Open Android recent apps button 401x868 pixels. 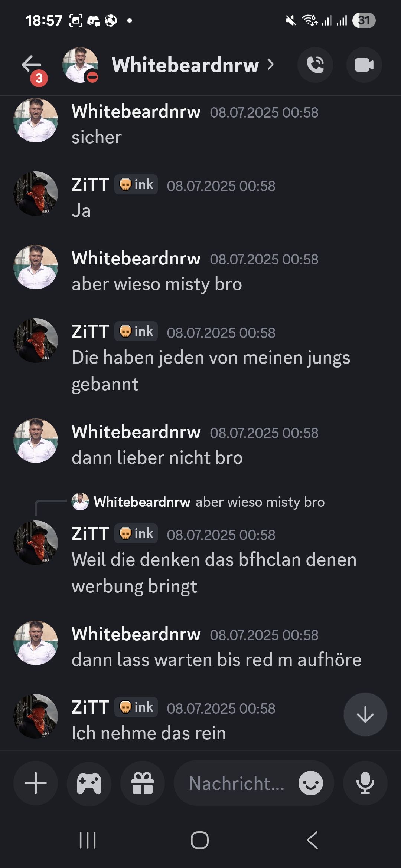[x=88, y=840]
